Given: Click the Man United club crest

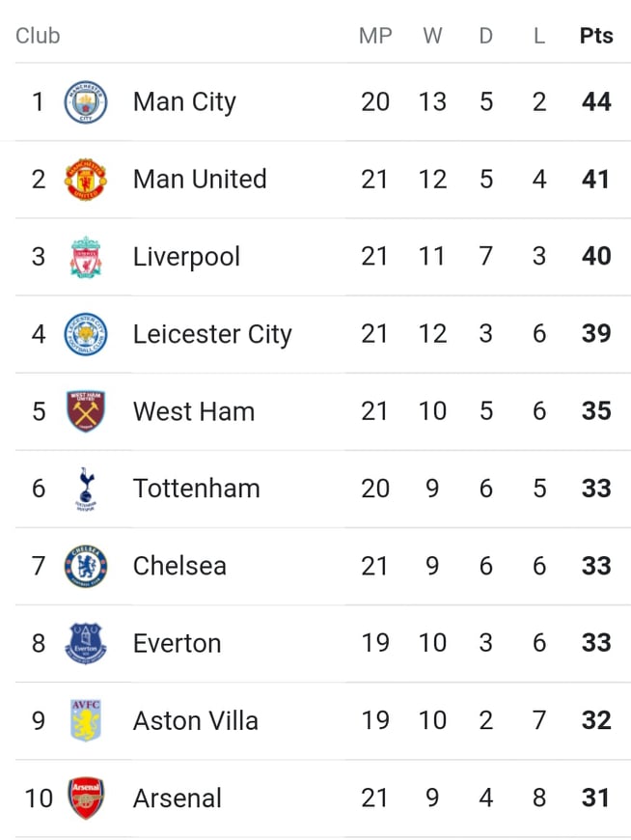Looking at the screenshot, I should 86,179.
